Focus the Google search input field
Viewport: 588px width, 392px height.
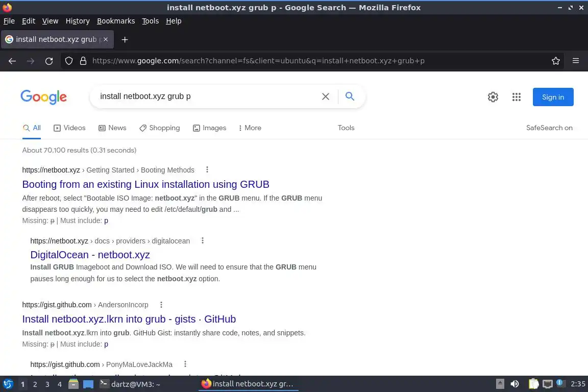(206, 96)
